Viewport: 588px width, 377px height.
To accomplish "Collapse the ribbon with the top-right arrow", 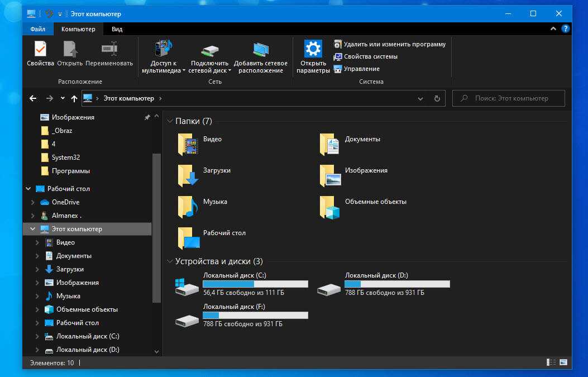I will [x=553, y=29].
